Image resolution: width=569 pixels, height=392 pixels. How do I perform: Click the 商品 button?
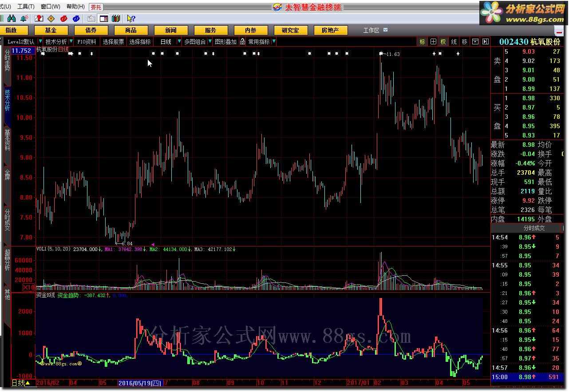[x=131, y=30]
